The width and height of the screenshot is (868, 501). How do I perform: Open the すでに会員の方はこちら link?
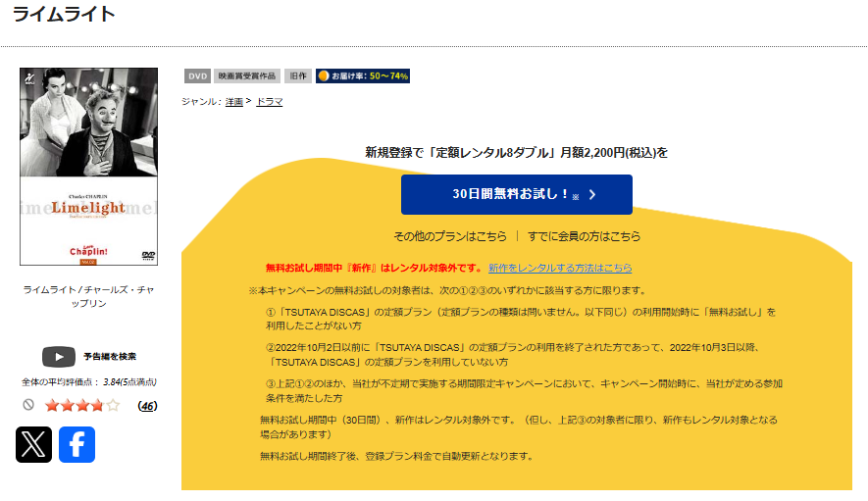[584, 236]
